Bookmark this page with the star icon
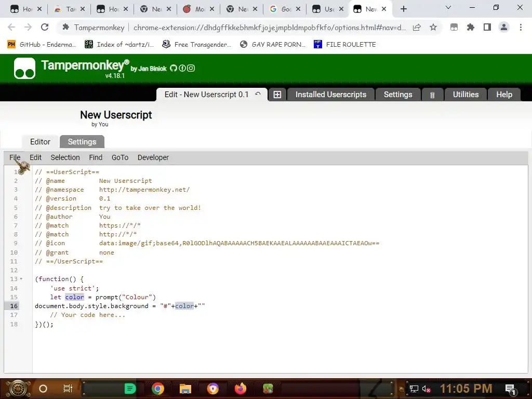 click(x=433, y=28)
